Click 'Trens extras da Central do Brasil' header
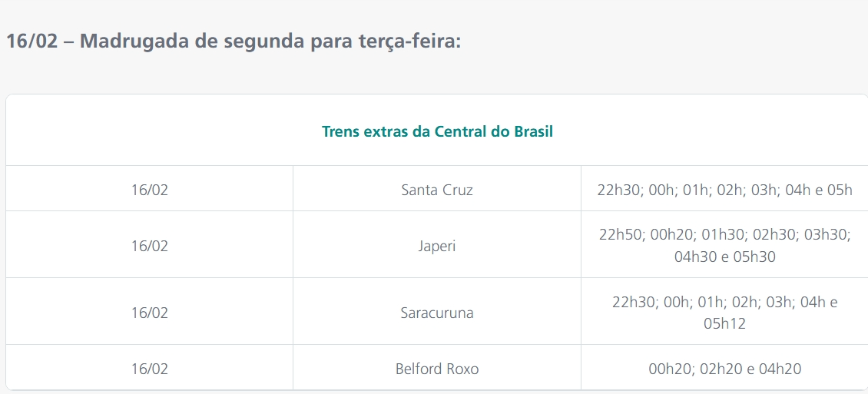 tap(437, 131)
